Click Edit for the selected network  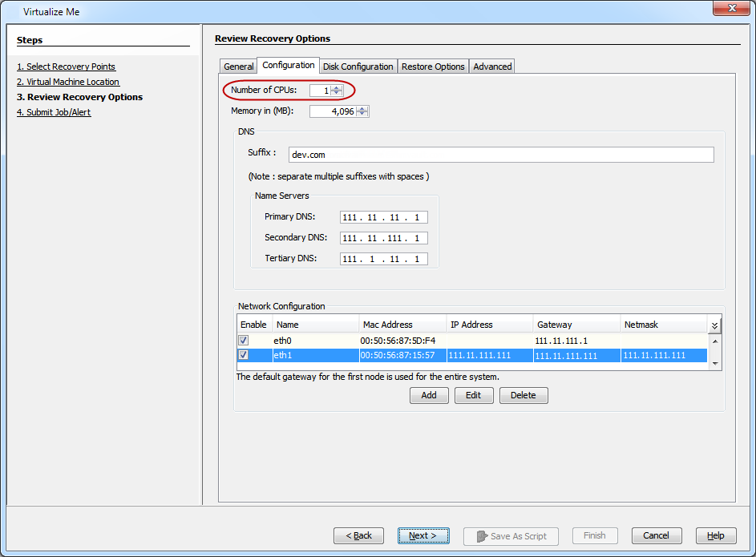[x=473, y=395]
